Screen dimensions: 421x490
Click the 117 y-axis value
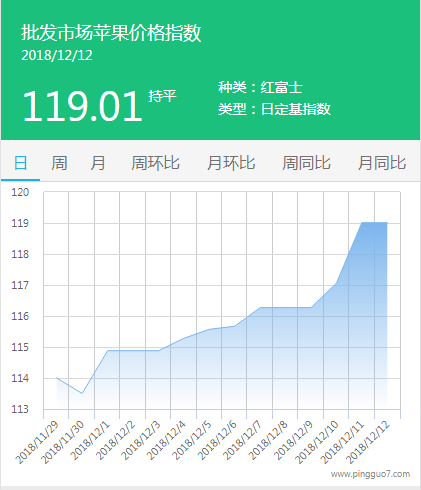pos(20,285)
